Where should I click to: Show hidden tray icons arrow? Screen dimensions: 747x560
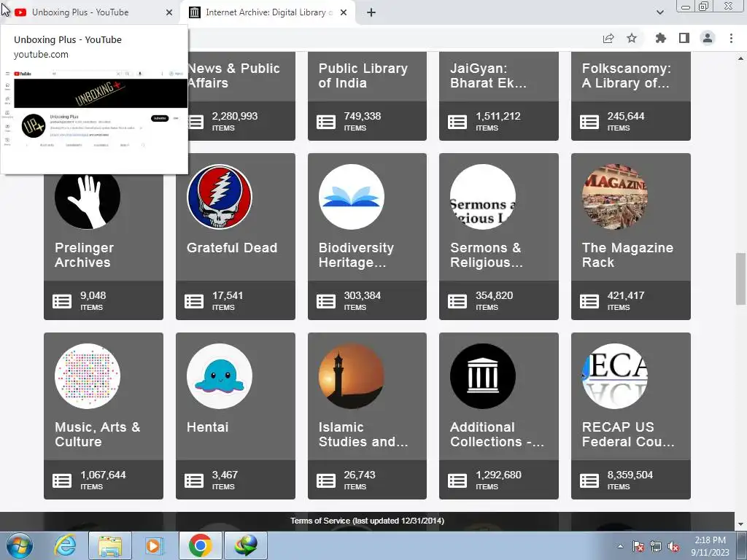coord(620,547)
